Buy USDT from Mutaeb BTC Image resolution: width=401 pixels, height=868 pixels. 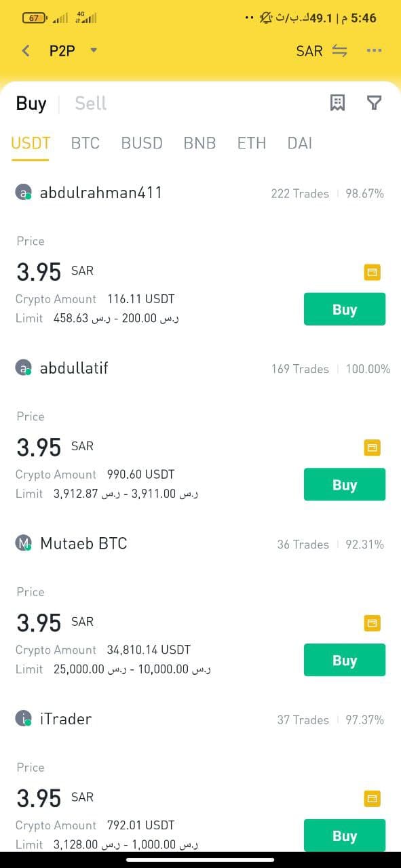click(x=345, y=660)
